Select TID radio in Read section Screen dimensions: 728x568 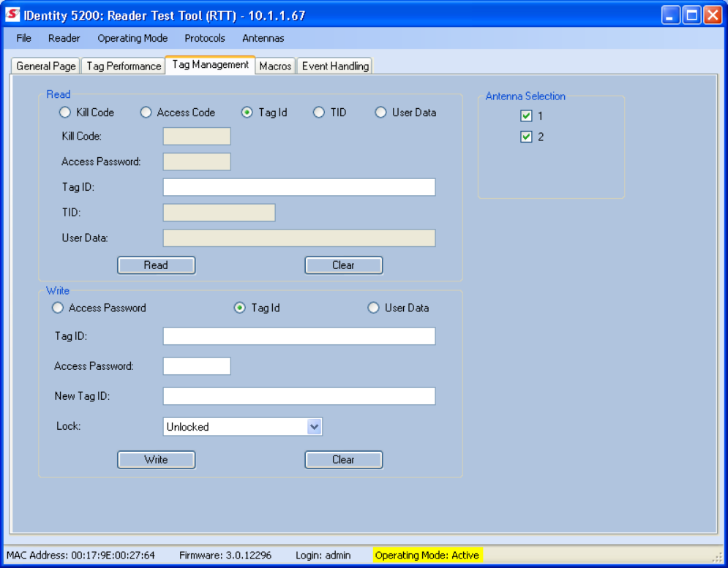click(319, 113)
